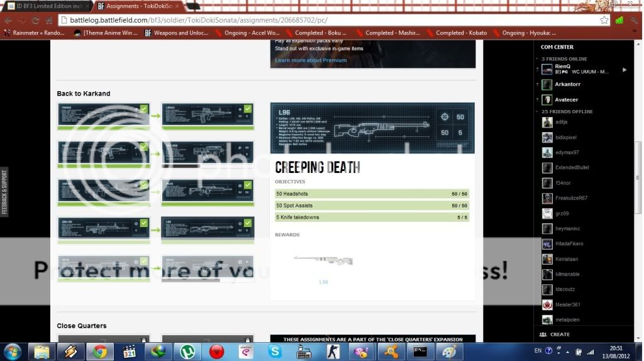Image resolution: width=644 pixels, height=361 pixels.
Task: Select the MK3A1 assignment card
Action: click(x=208, y=268)
